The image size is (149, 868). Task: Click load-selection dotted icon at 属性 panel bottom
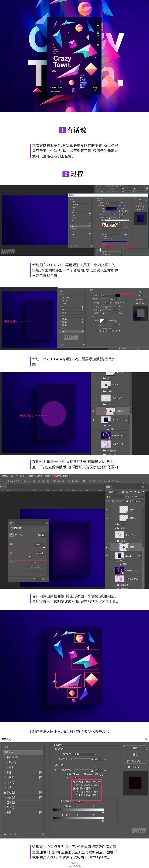(x=29, y=579)
